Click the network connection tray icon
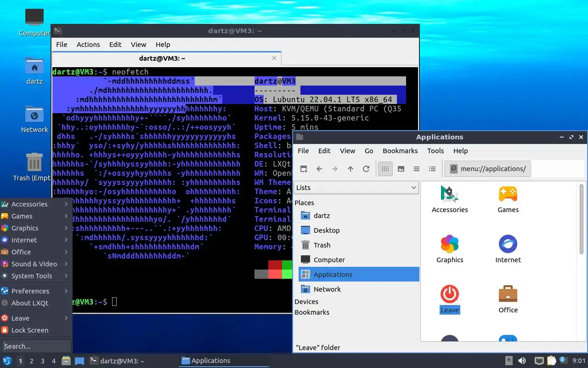The height and width of the screenshot is (368, 588). pyautogui.click(x=539, y=361)
